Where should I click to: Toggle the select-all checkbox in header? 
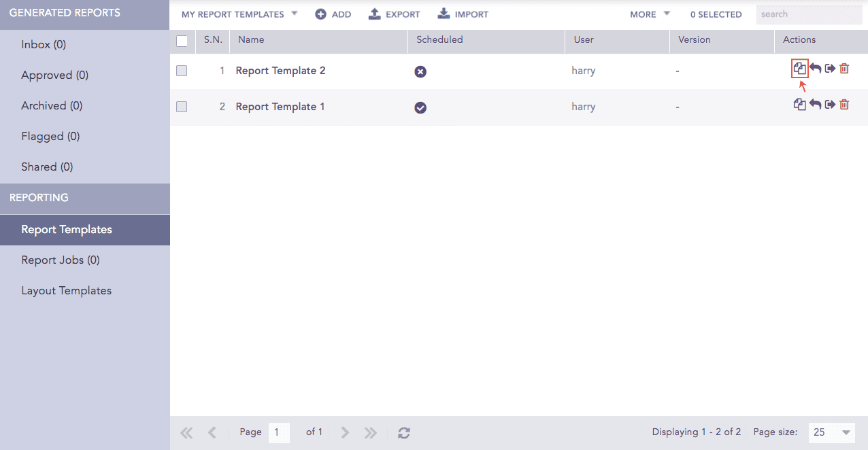[x=182, y=41]
